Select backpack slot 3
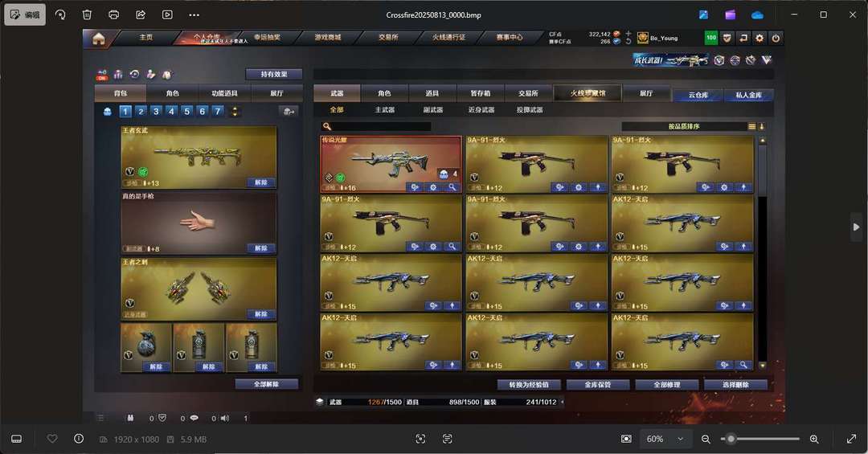 156,111
